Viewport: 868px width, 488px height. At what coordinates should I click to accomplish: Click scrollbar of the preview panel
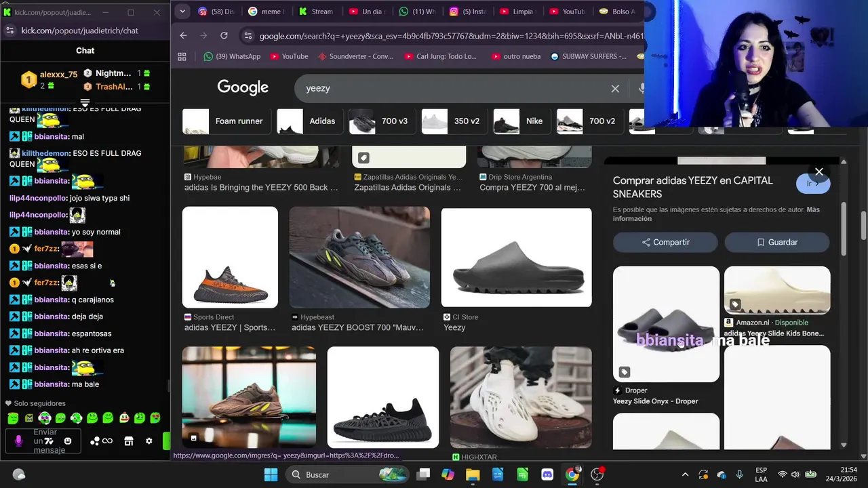[844, 229]
